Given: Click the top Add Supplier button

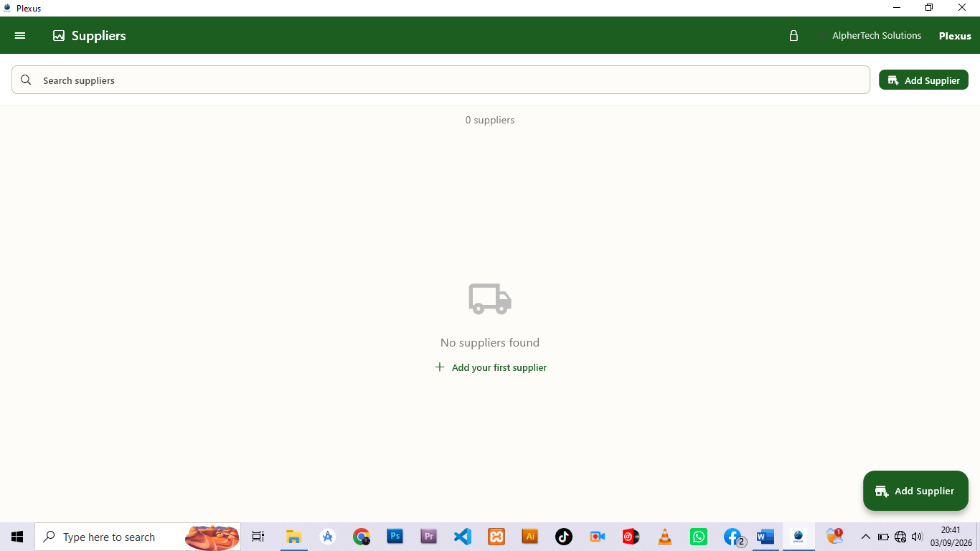Looking at the screenshot, I should click(923, 80).
